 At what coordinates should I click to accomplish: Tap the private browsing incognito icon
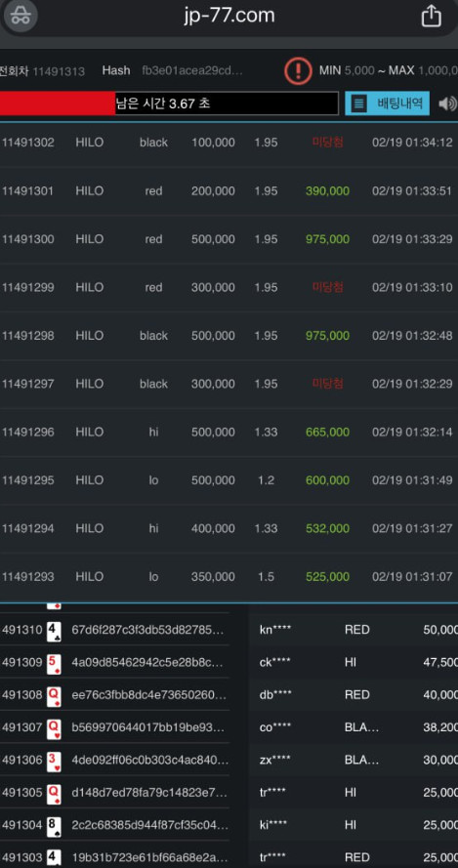click(21, 15)
